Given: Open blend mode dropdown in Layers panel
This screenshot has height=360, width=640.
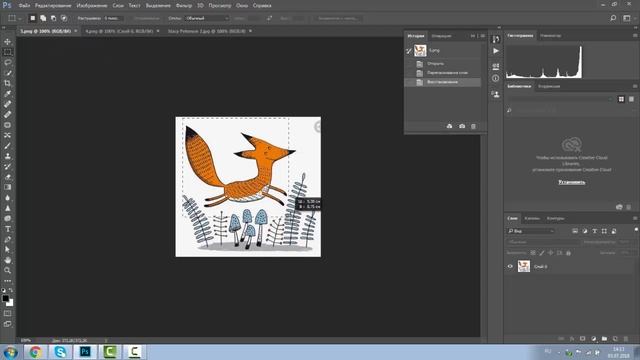Looking at the screenshot, I should [542, 242].
